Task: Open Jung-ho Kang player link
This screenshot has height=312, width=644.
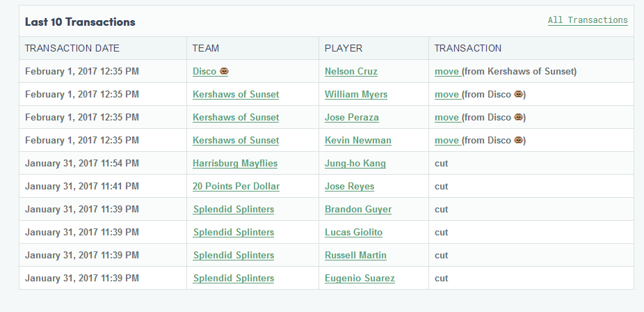Action: coord(355,164)
